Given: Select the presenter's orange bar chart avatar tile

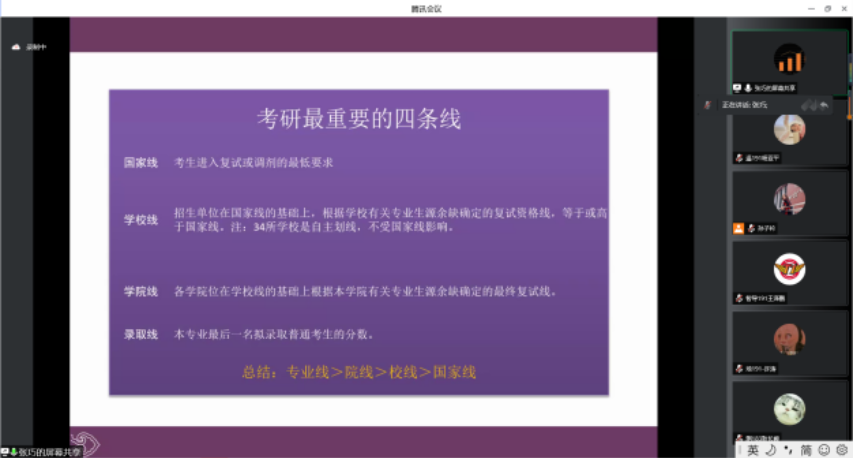Looking at the screenshot, I should point(789,60).
